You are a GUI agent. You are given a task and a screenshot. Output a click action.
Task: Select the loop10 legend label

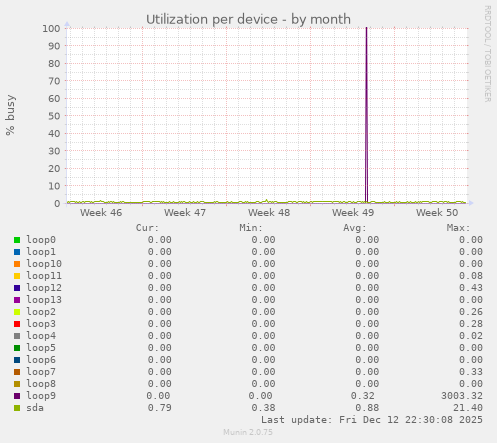44,264
